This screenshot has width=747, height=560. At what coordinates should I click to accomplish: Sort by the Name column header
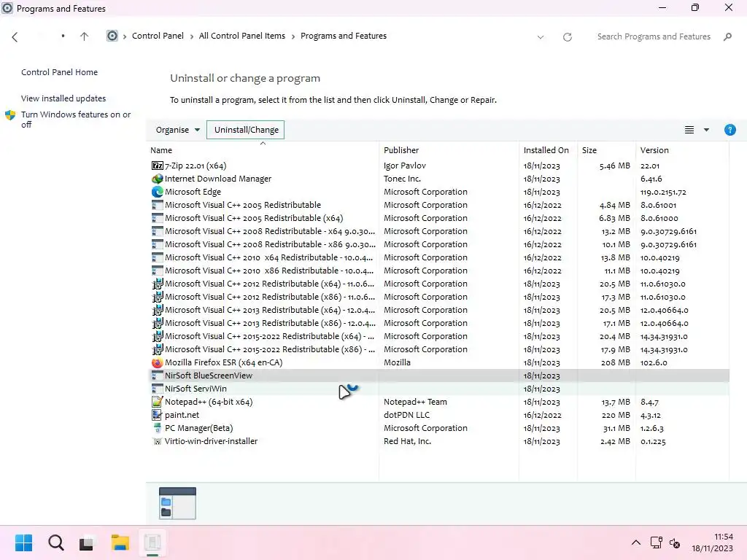[x=263, y=150]
